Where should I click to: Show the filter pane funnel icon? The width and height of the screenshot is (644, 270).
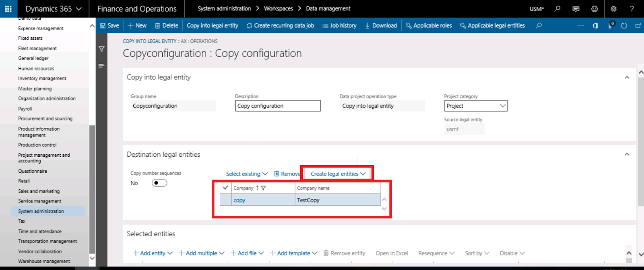101,49
